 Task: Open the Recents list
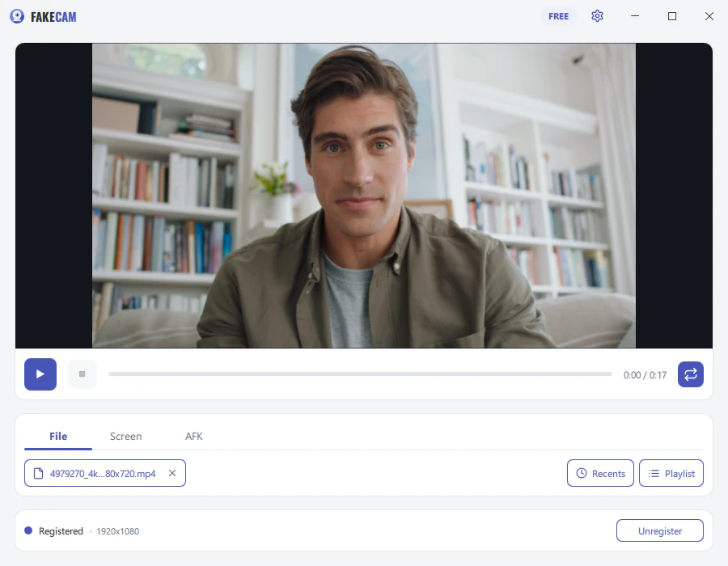point(600,473)
